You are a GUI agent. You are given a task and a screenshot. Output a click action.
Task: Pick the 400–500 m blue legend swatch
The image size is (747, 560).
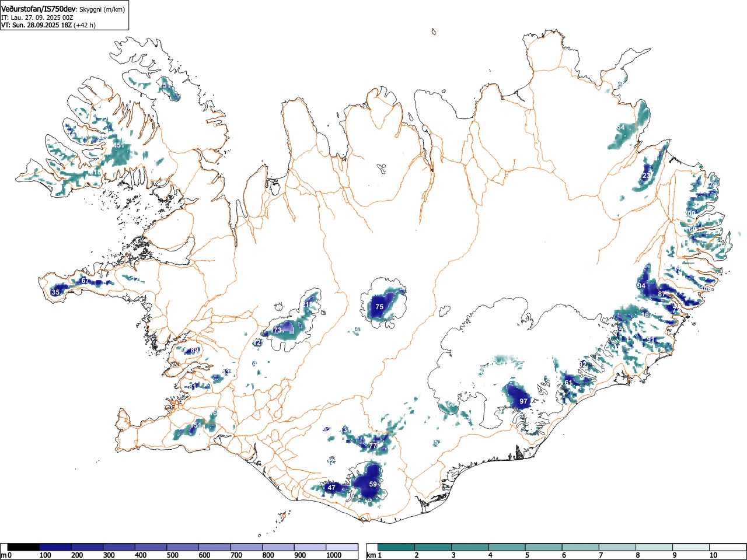point(151,547)
